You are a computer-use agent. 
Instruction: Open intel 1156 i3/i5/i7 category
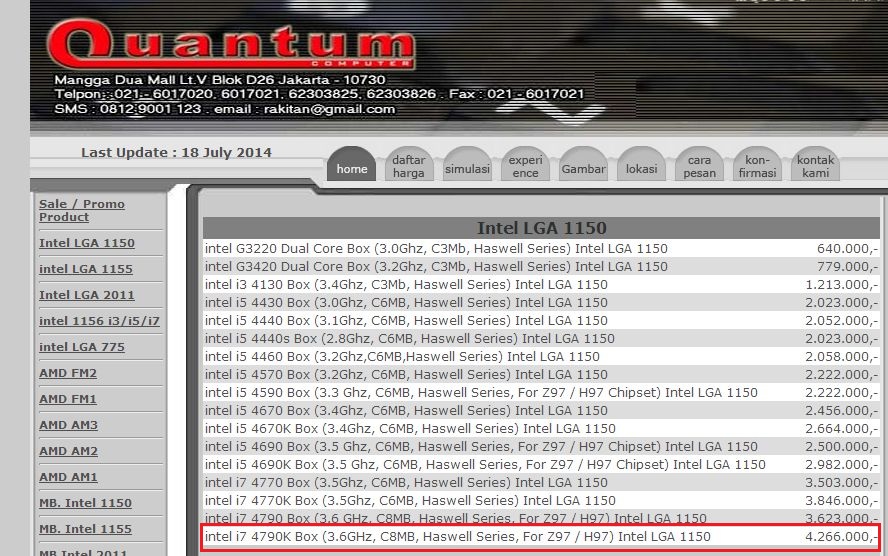pos(99,321)
